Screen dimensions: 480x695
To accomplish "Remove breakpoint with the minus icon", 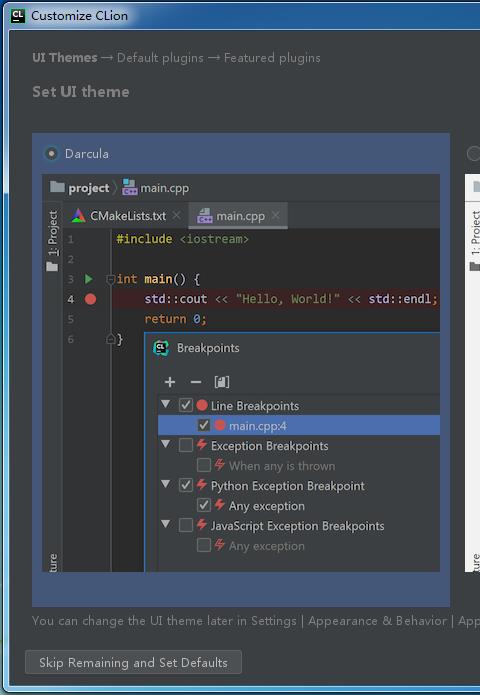I will tap(195, 382).
